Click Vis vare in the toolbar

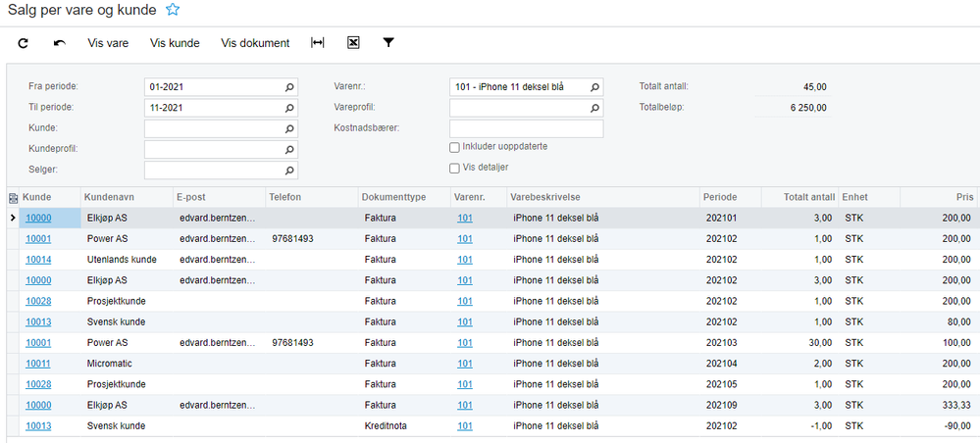coord(108,43)
